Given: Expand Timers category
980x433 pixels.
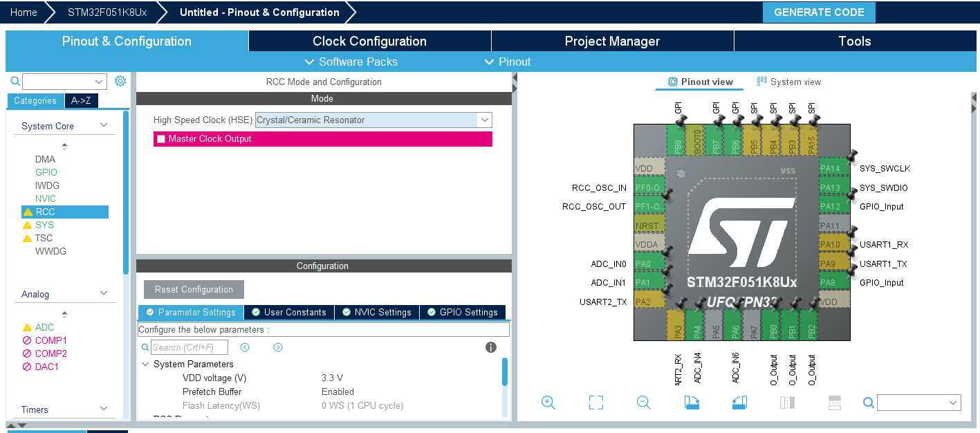Looking at the screenshot, I should (104, 409).
